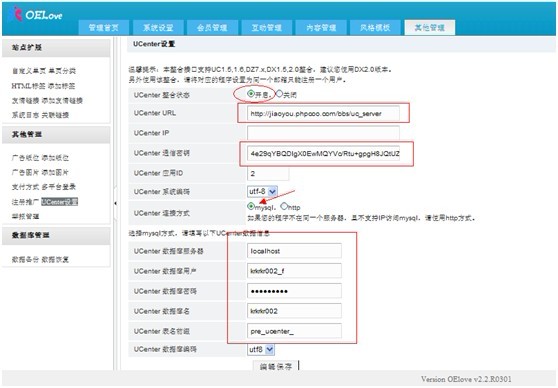The width and height of the screenshot is (558, 388).
Task: Click the database server field showing localhost
Action: click(x=294, y=251)
